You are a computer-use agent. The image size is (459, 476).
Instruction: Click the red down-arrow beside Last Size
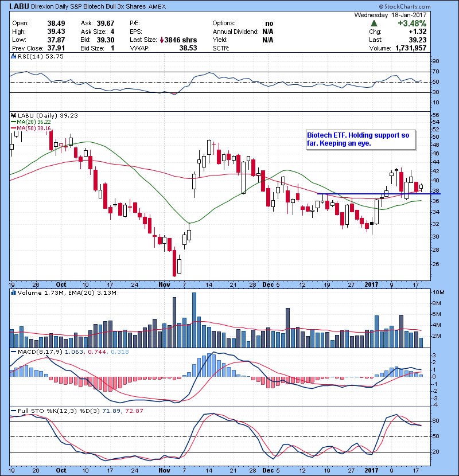[162, 40]
